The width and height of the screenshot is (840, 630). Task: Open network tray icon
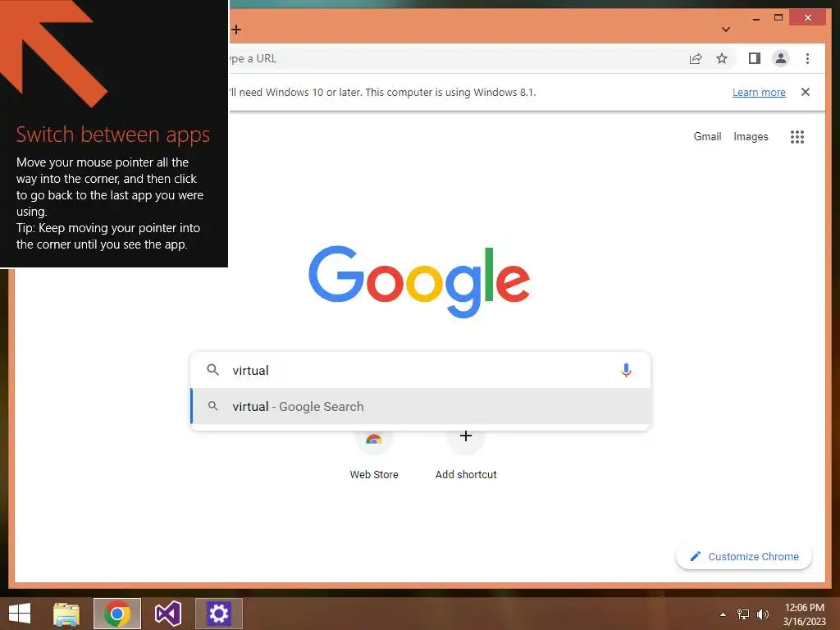click(743, 614)
